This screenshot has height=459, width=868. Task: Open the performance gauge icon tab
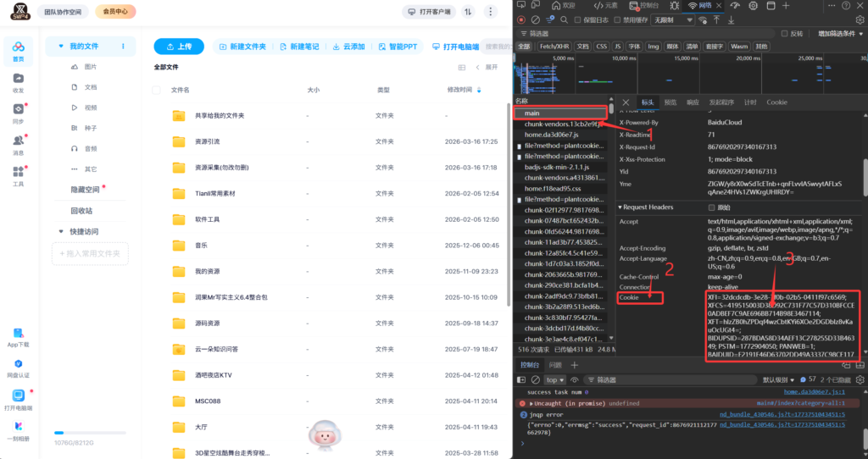[735, 6]
